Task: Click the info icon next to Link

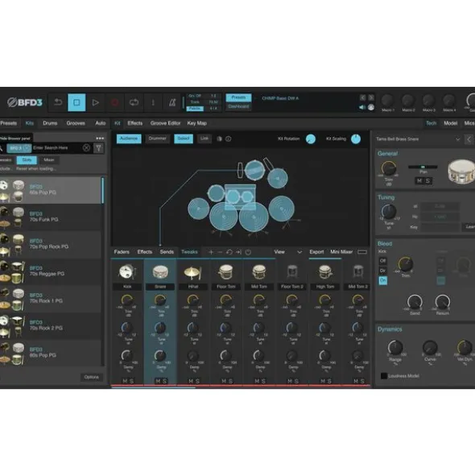Action: 229,139
